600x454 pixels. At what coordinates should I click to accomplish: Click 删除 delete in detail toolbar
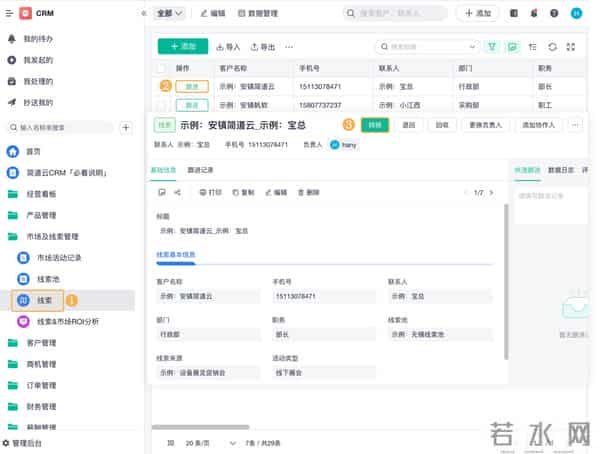[308, 192]
